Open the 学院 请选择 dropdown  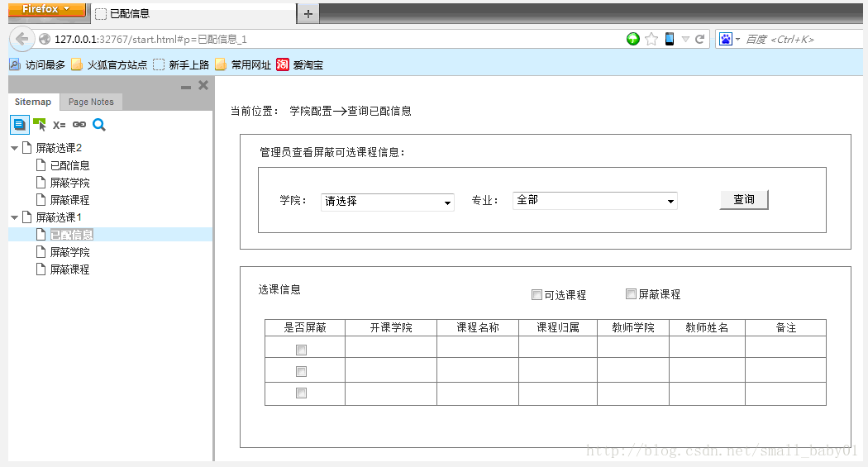click(x=388, y=202)
